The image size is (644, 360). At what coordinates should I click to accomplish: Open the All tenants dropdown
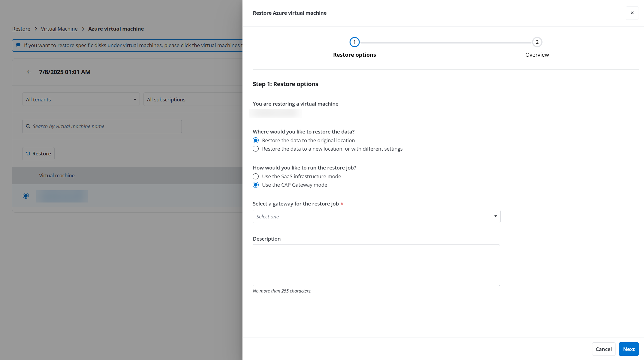(x=80, y=99)
